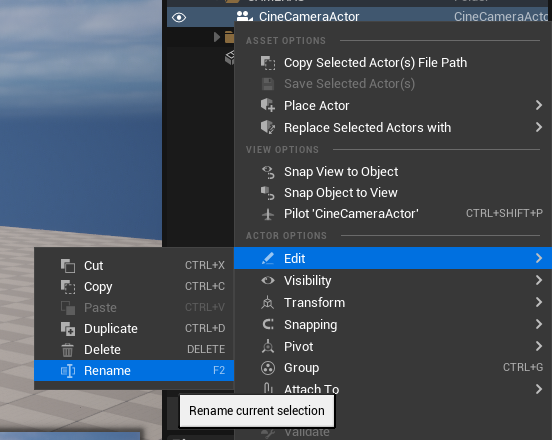This screenshot has height=440, width=552.
Task: Click the copy file path icon
Action: (268, 63)
